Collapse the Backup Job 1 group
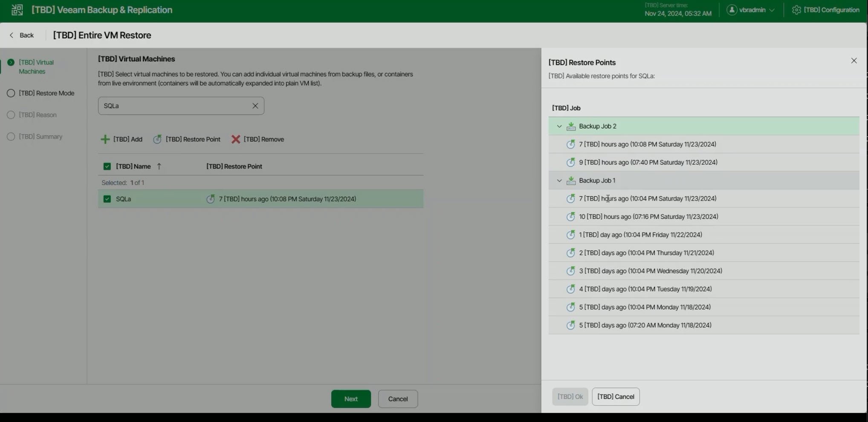868x422 pixels. (x=559, y=180)
